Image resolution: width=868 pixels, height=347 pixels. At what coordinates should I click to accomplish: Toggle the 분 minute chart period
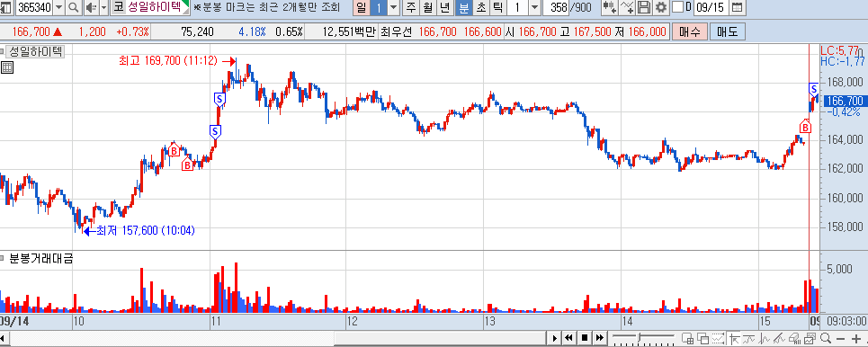[463, 7]
